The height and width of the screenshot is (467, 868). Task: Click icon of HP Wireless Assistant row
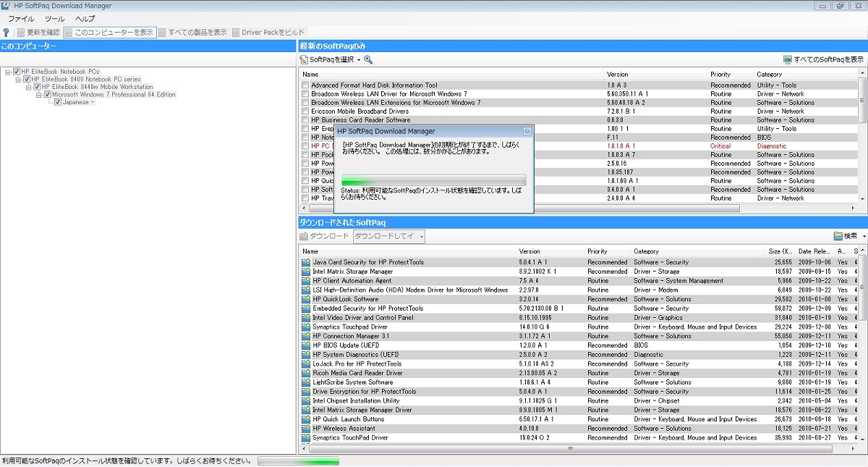306,429
